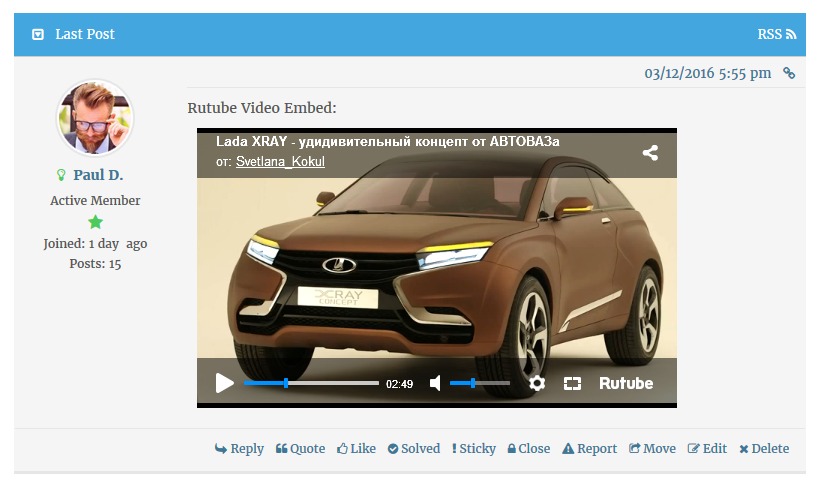Open the RSS feed

776,34
